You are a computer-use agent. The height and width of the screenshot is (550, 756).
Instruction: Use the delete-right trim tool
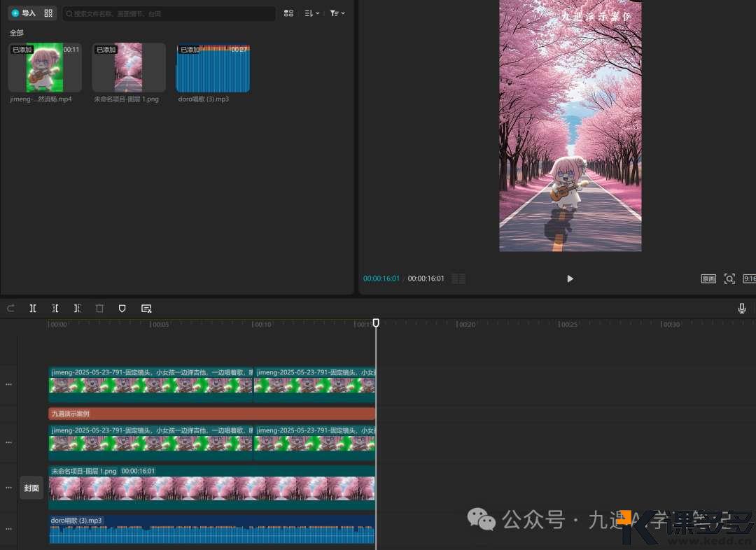pyautogui.click(x=77, y=309)
